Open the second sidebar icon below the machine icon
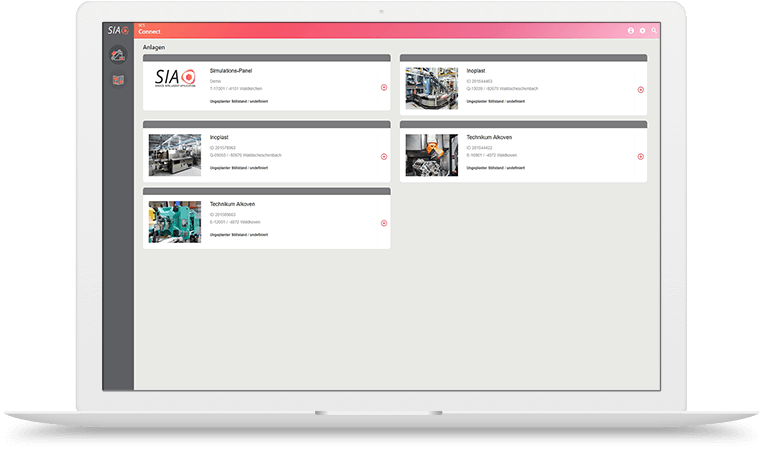Image resolution: width=763 pixels, height=449 pixels. (118, 80)
